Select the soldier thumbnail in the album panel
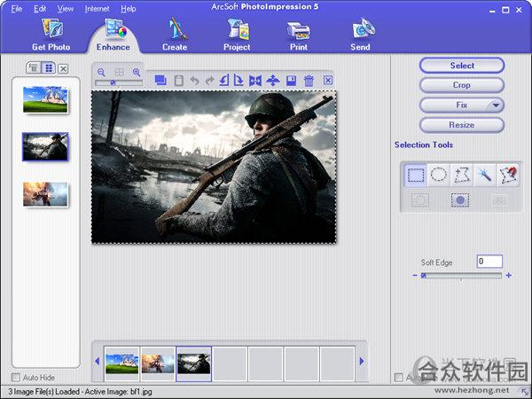Viewport: 532px width, 399px height. [45, 146]
